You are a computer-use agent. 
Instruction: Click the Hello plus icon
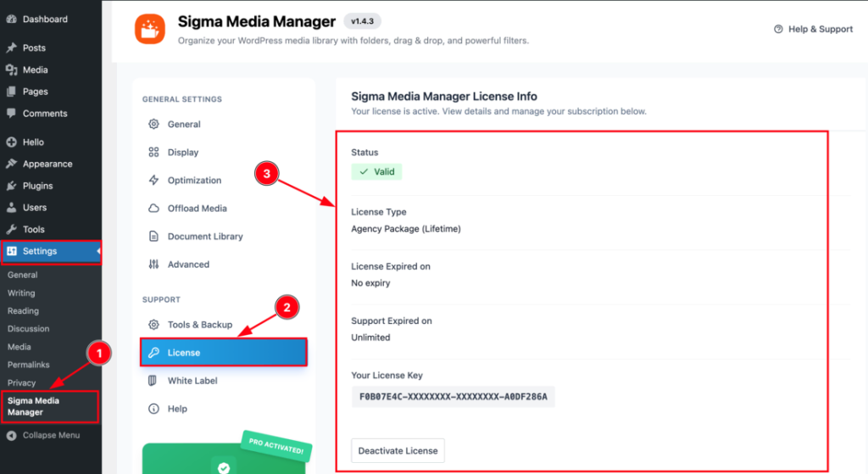[11, 142]
